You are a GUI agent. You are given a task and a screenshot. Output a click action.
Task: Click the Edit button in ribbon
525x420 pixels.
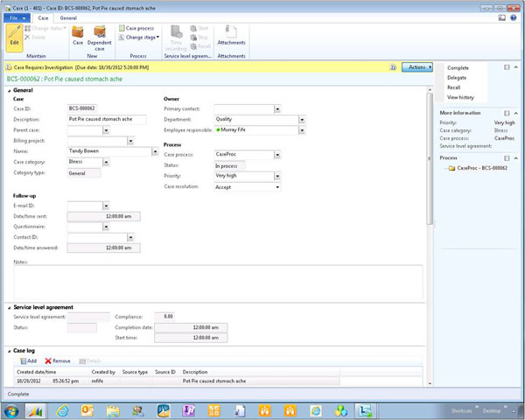(x=15, y=36)
